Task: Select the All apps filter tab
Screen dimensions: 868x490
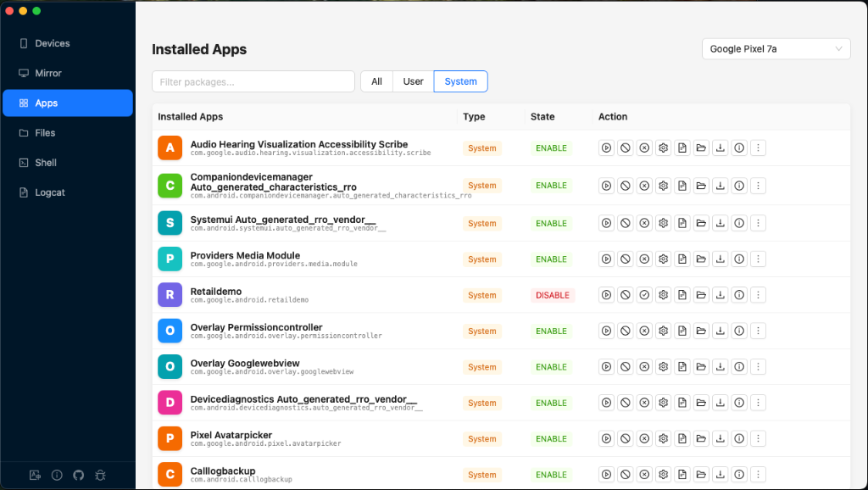Action: click(376, 81)
